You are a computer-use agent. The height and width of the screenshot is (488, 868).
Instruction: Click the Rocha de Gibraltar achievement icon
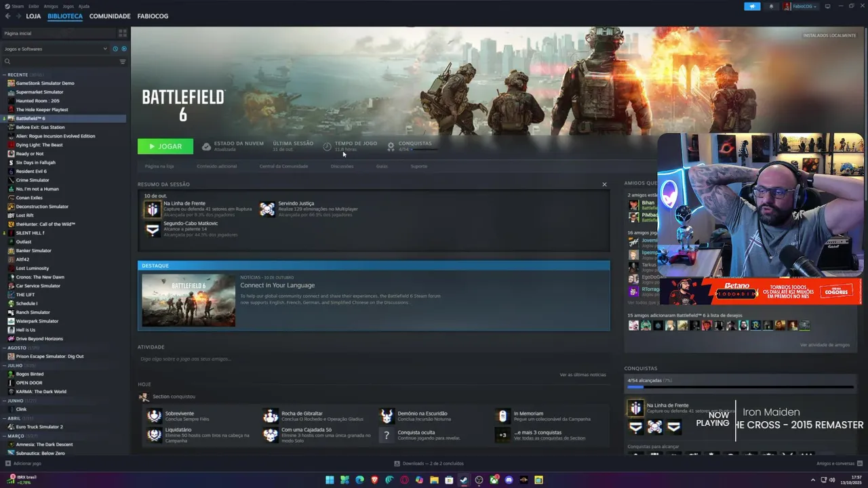pos(271,416)
